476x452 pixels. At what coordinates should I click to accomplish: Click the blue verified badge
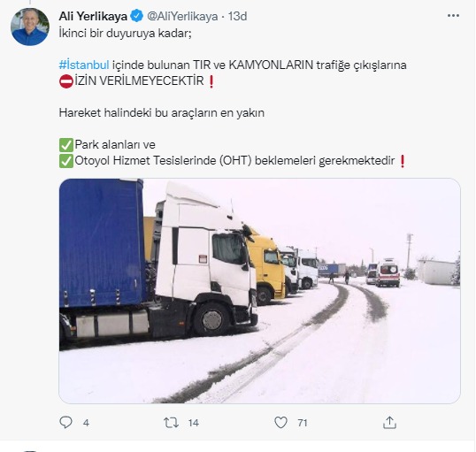point(136,16)
